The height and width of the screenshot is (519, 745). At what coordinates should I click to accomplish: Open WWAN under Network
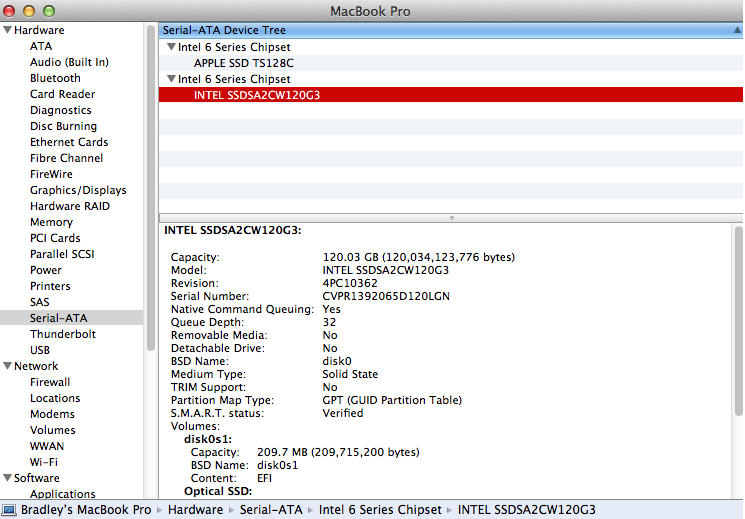[47, 446]
